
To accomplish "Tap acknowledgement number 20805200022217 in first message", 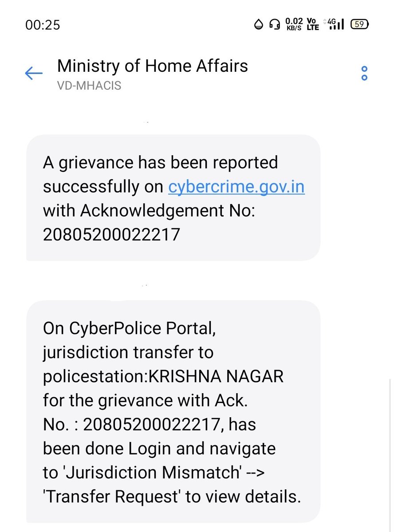I will tap(111, 235).
